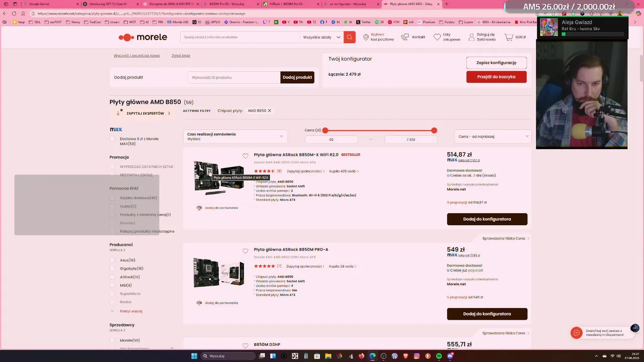Screen dimensions: 644x362
Task: Click the expert chat bubble icon
Action: pos(577,333)
